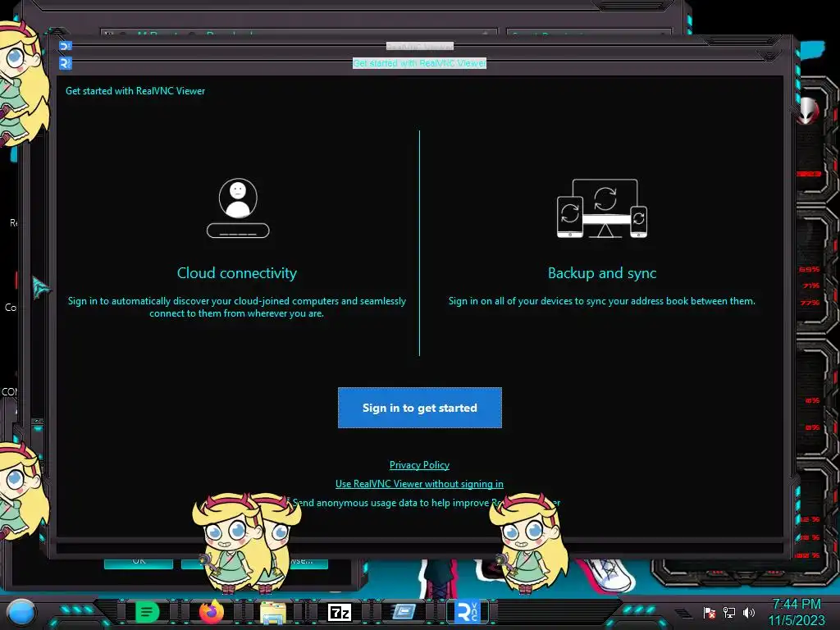Screen dimensions: 840x630
Task: Open the volume speaker tray icon
Action: pos(748,612)
